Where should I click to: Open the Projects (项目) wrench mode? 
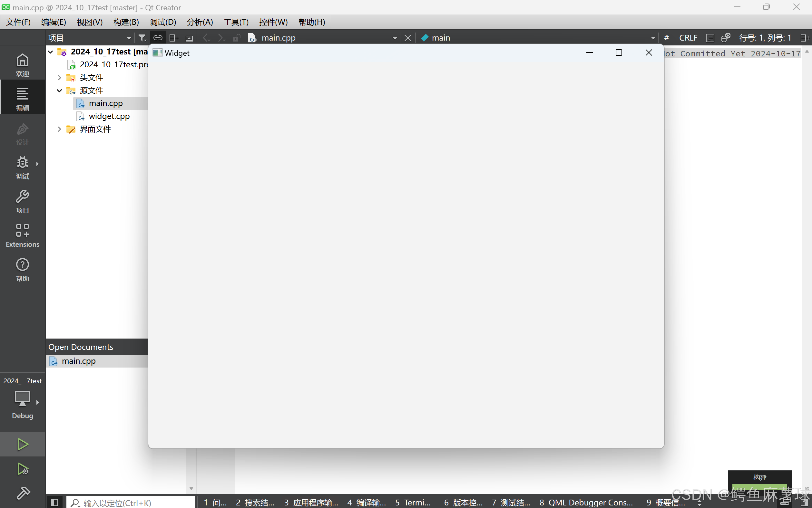(x=23, y=202)
